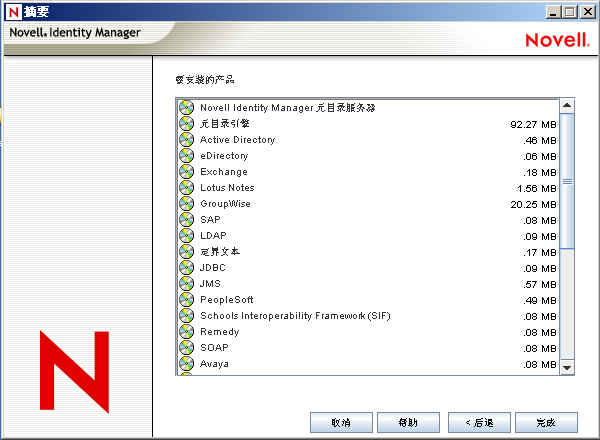Click the disc icon beside SAP
This screenshot has width=600, height=440.
(x=186, y=220)
